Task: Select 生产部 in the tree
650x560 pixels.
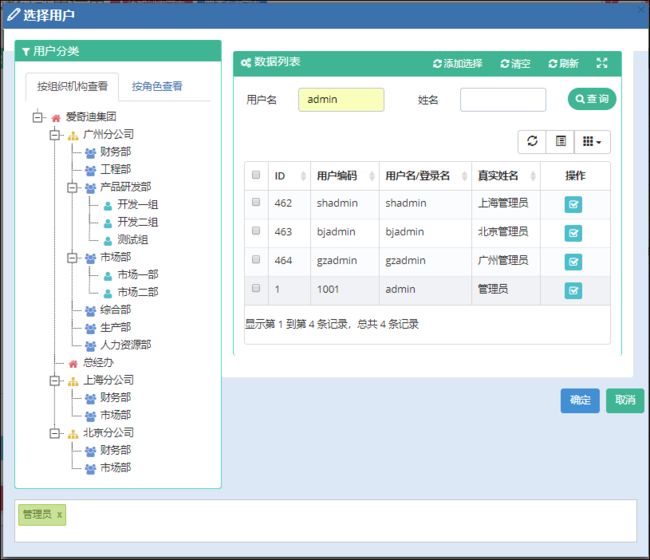Action: (x=116, y=327)
